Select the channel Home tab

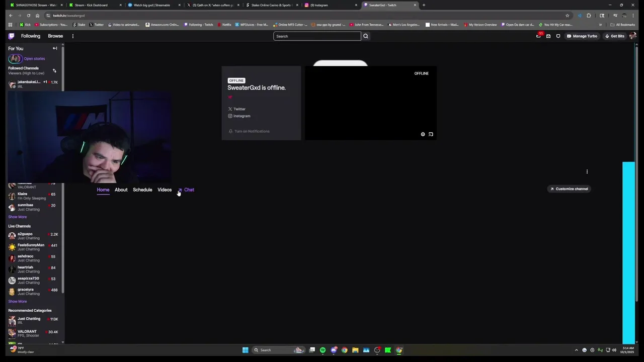click(x=103, y=190)
